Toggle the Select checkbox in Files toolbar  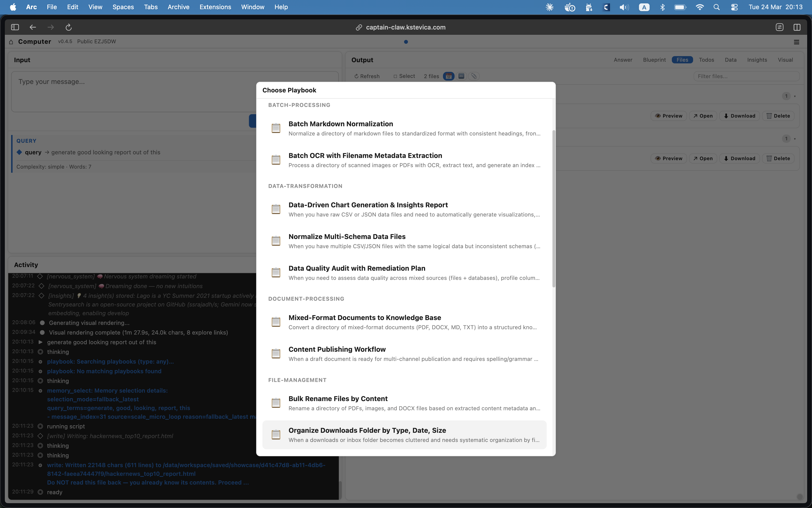pyautogui.click(x=404, y=76)
